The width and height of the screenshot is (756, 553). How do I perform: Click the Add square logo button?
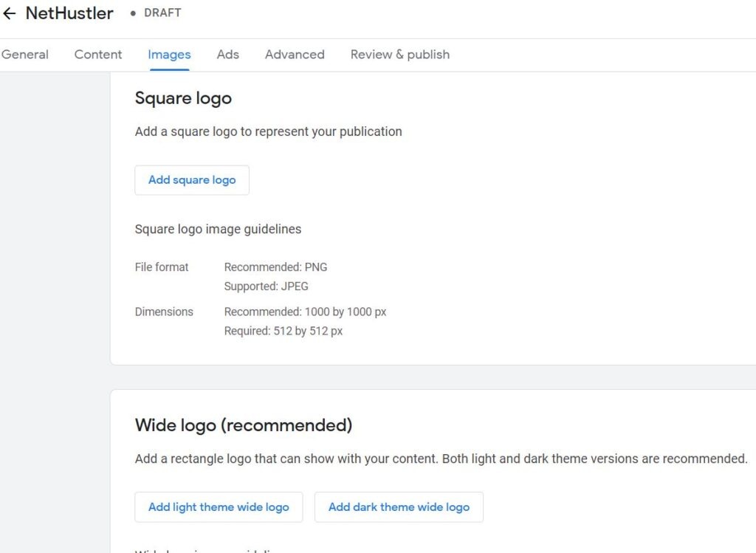(x=192, y=180)
